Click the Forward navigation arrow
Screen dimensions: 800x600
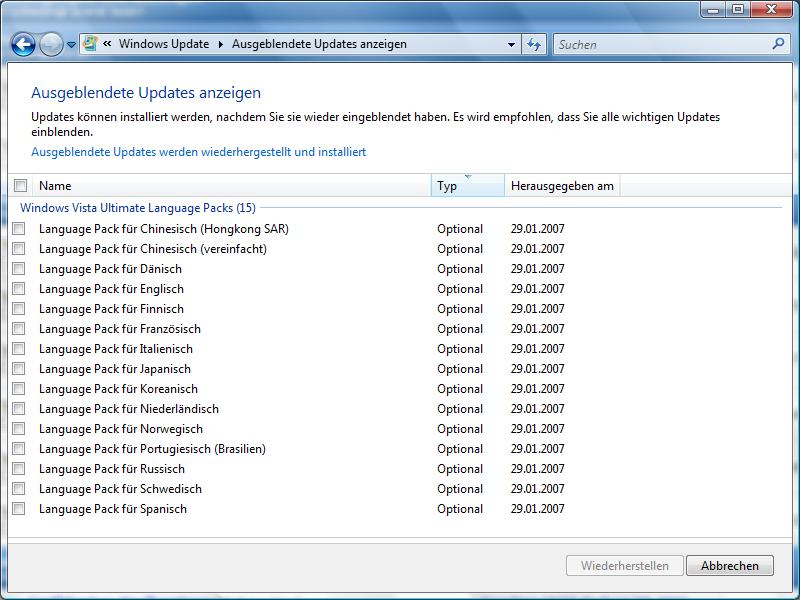[51, 45]
